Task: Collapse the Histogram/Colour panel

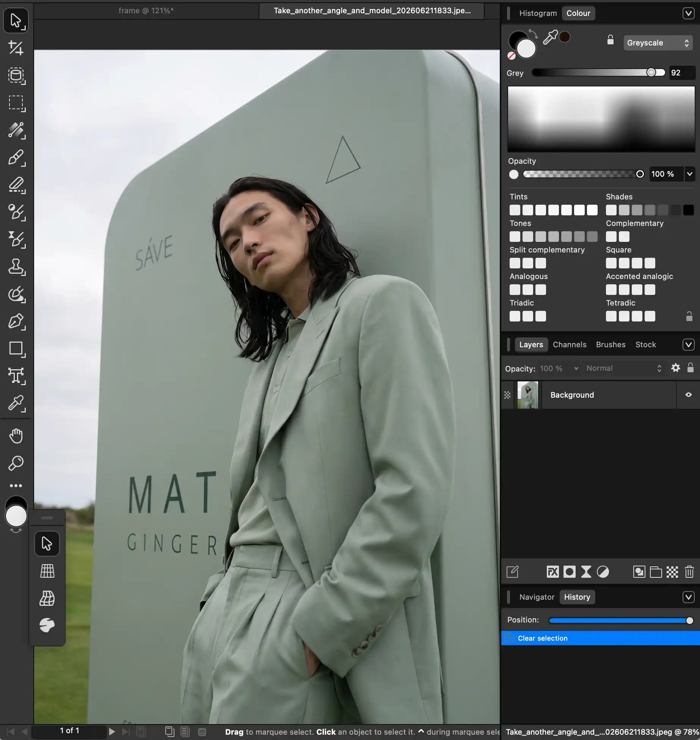Action: [x=689, y=14]
